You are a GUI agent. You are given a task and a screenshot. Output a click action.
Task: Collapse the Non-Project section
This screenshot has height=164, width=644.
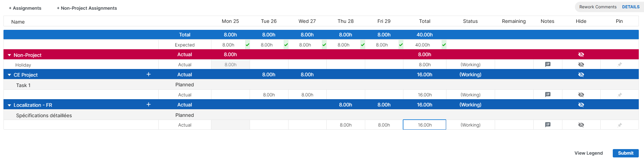[9, 55]
